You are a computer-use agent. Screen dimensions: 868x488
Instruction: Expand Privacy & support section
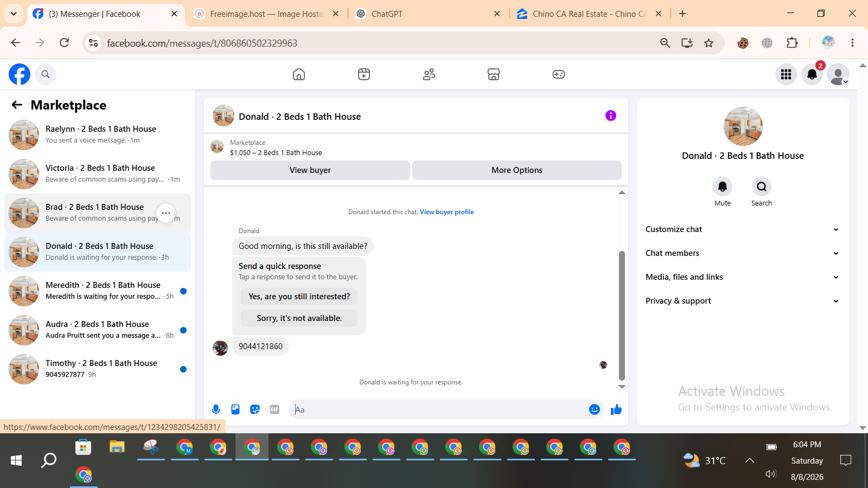[x=742, y=301]
